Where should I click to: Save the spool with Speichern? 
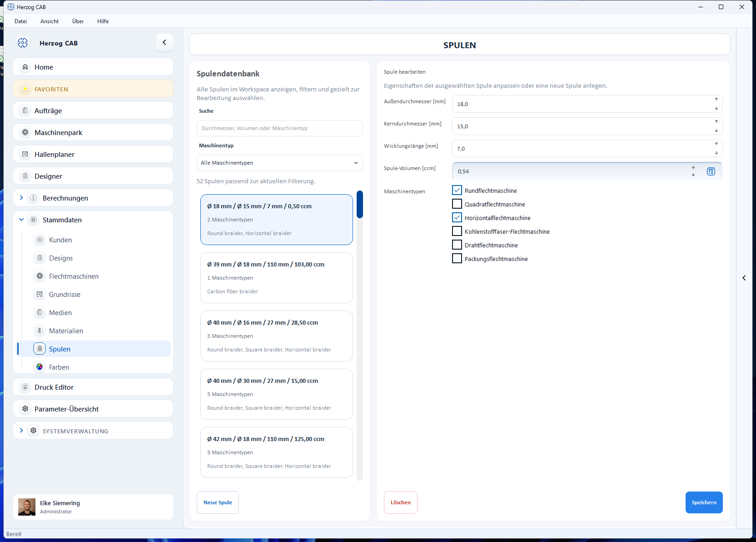(704, 502)
